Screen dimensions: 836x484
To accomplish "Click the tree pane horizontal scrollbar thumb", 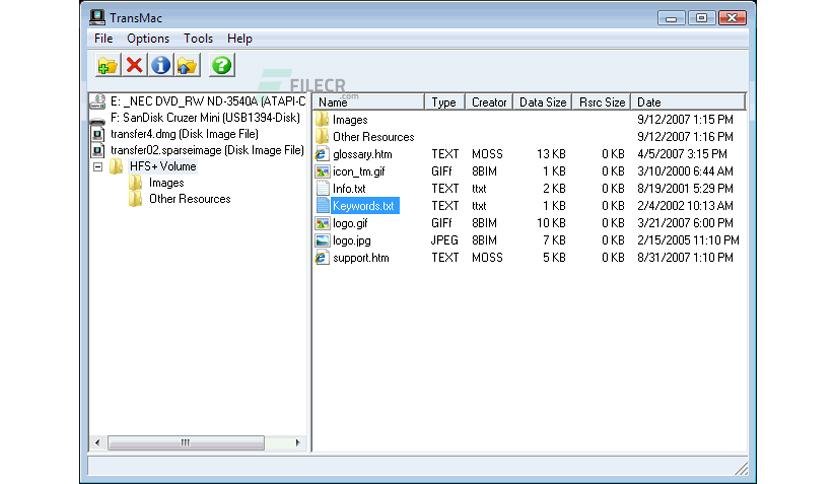I will tap(186, 442).
